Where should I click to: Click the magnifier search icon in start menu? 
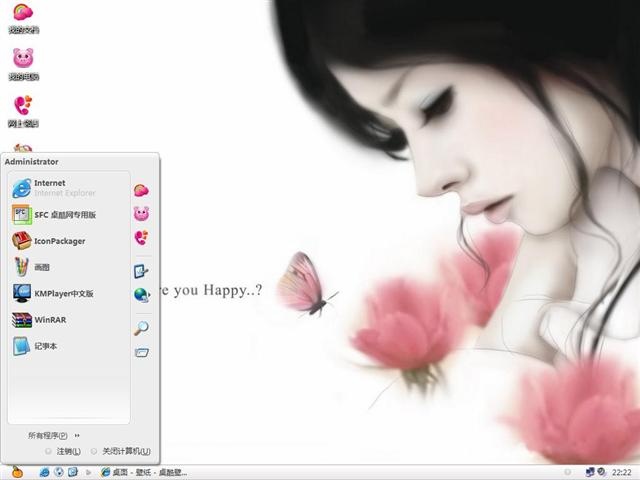point(141,328)
